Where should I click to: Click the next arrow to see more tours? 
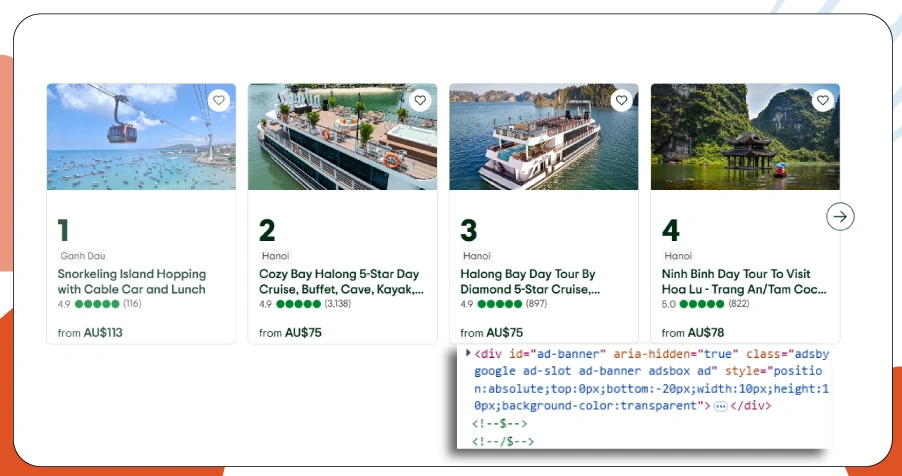pos(840,216)
